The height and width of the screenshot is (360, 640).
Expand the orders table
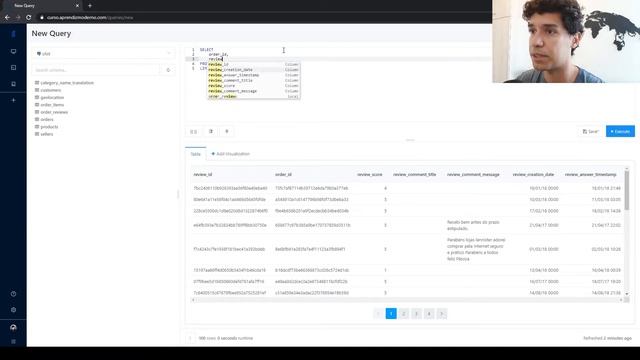[x=47, y=120]
